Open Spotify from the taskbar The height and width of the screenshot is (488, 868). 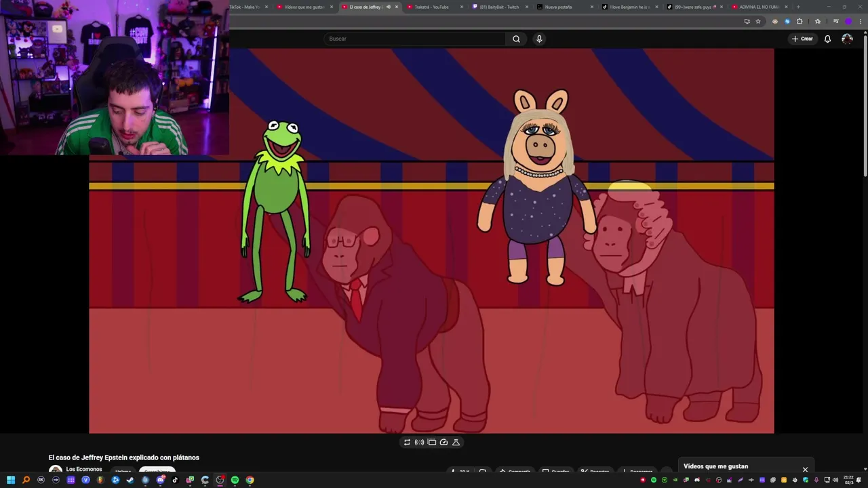(x=235, y=480)
